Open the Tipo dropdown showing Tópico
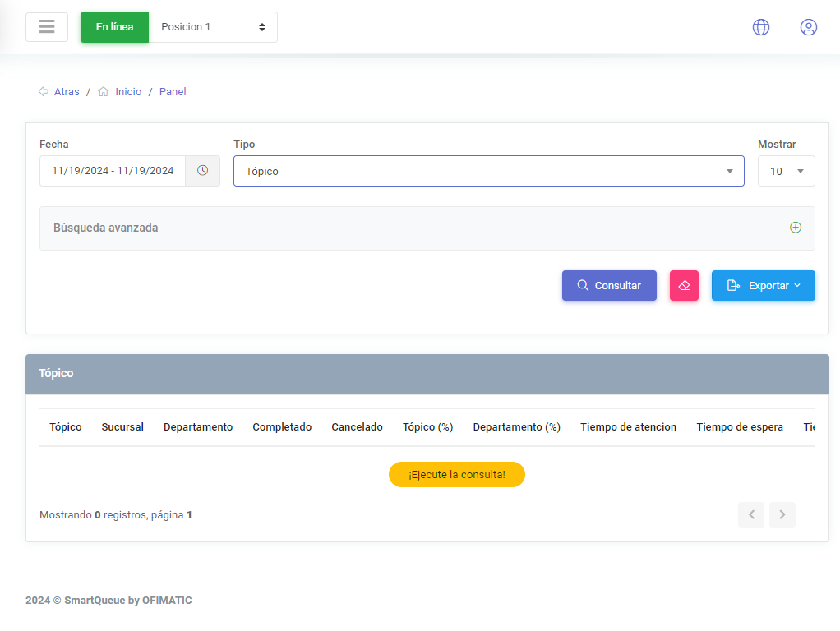 488,171
